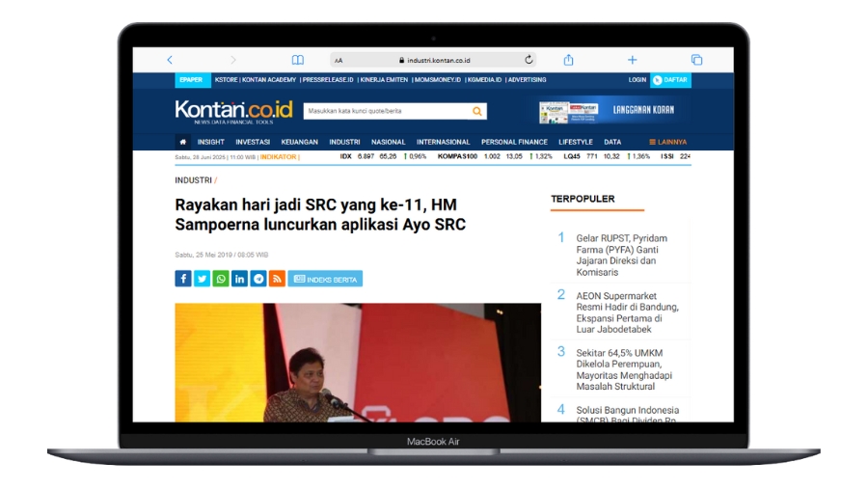Open the Safari bookmarks book icon

298,60
